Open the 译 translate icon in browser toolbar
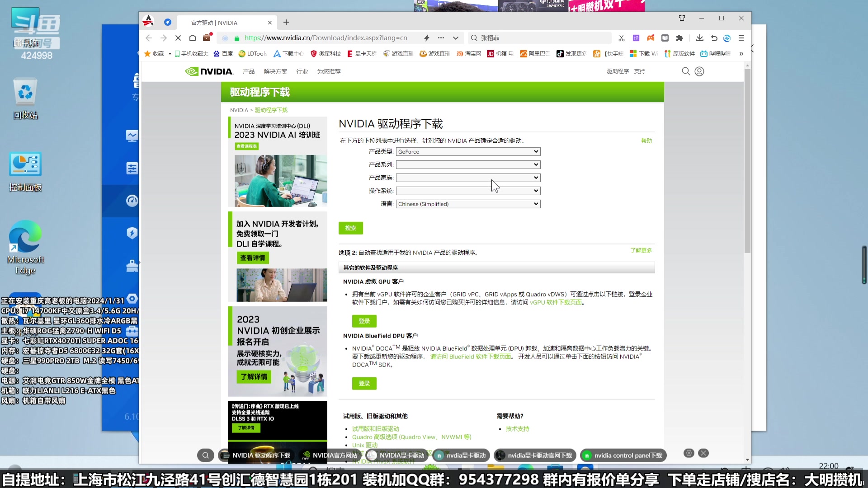This screenshot has width=868, height=488. click(636, 38)
